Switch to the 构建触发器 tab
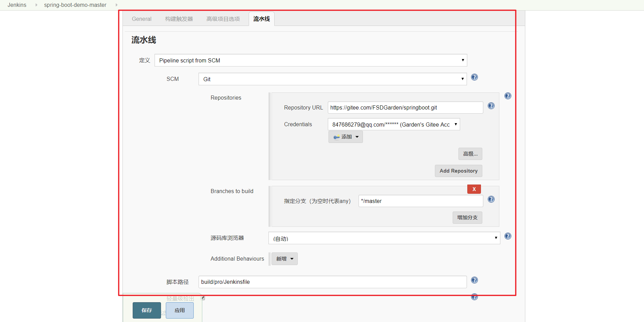Image resolution: width=644 pixels, height=322 pixels. click(179, 19)
